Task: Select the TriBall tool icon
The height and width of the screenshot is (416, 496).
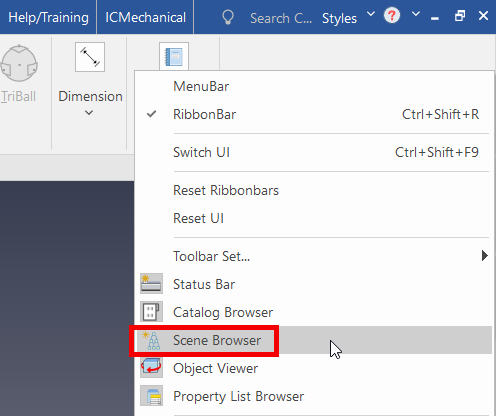Action: 19,63
